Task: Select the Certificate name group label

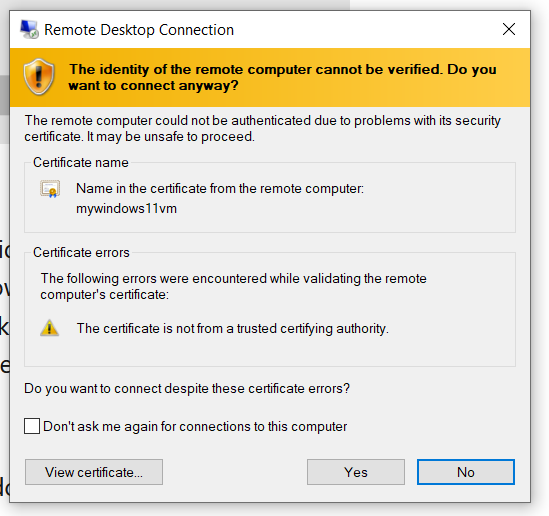Action: click(81, 162)
